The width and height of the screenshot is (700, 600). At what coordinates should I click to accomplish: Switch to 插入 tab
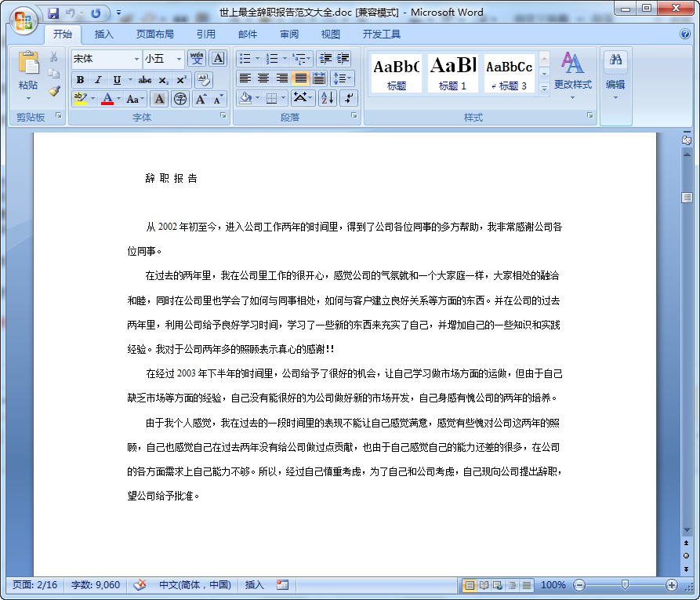pyautogui.click(x=104, y=35)
